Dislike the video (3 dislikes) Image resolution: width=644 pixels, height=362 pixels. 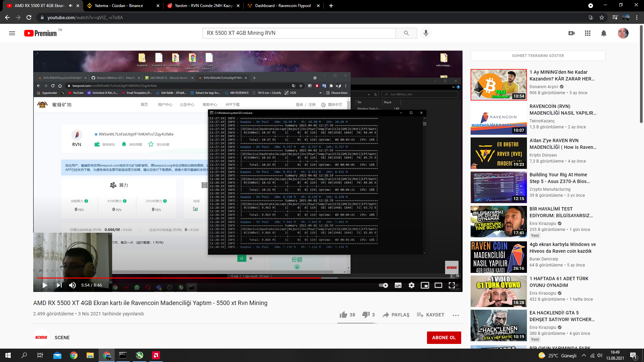click(x=368, y=315)
